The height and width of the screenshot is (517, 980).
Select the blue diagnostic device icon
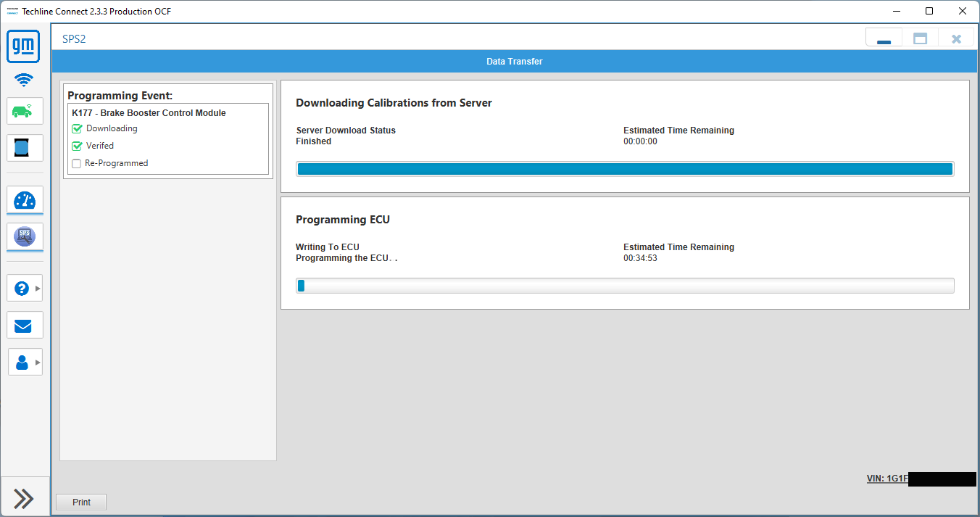25,148
